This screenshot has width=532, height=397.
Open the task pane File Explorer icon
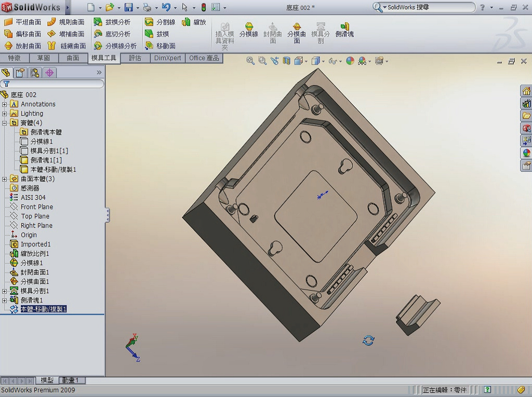click(x=526, y=116)
